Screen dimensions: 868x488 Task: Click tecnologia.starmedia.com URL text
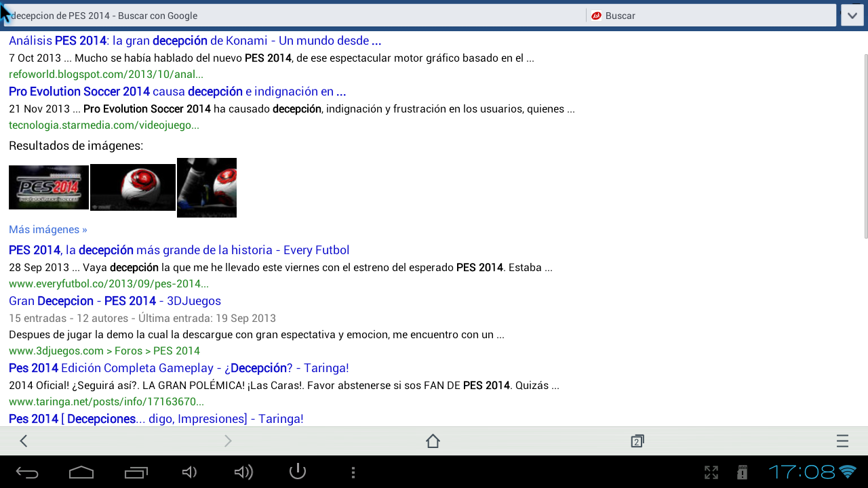104,125
